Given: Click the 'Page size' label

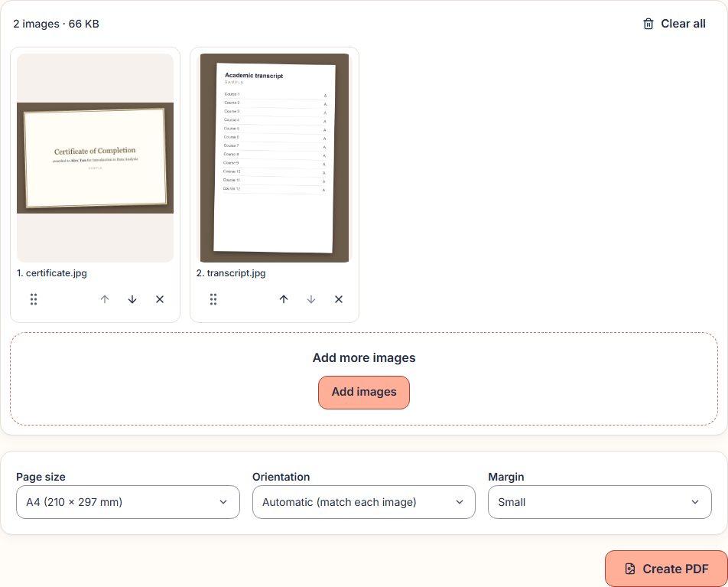Looking at the screenshot, I should point(41,477).
